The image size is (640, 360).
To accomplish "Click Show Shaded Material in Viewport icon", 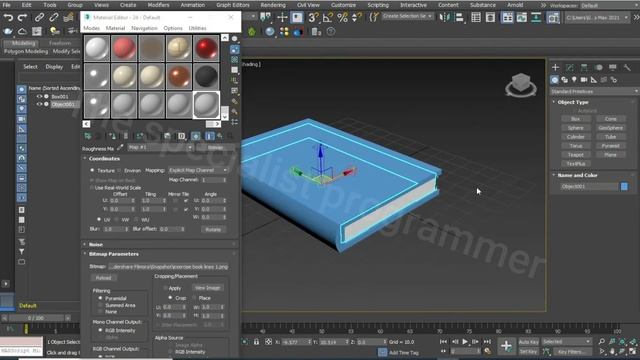I will click(196, 136).
